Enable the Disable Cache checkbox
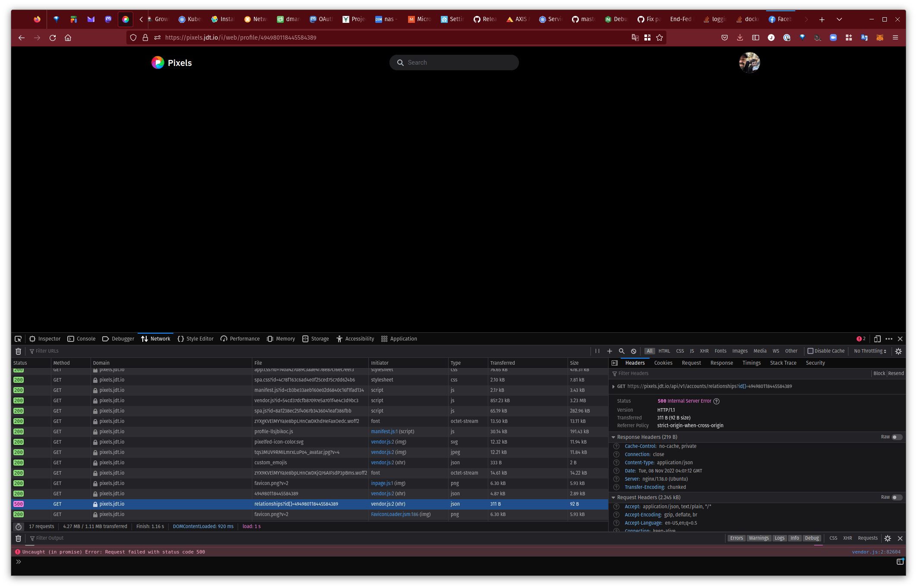This screenshot has height=588, width=917. pos(810,351)
